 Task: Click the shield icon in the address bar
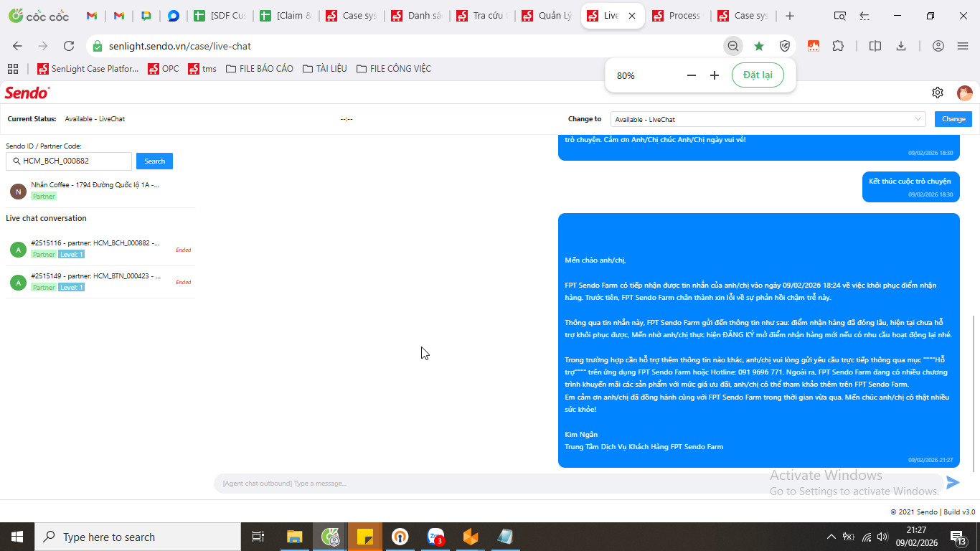click(785, 46)
